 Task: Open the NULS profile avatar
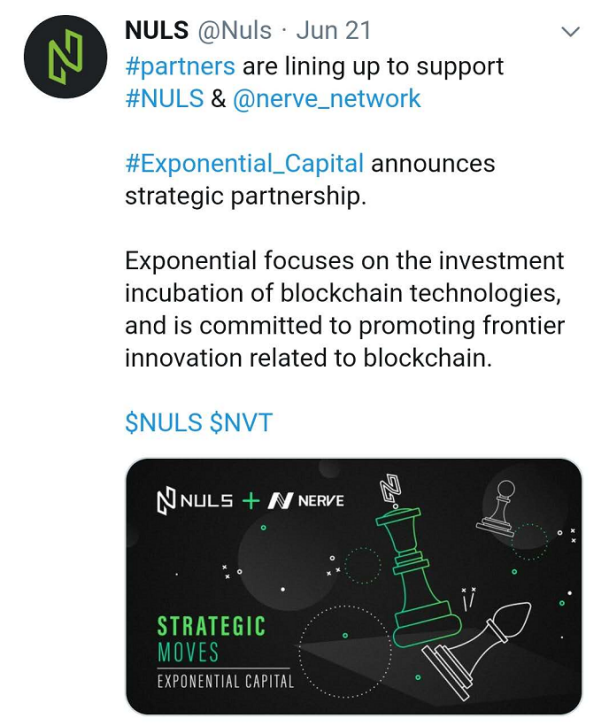[x=65, y=56]
